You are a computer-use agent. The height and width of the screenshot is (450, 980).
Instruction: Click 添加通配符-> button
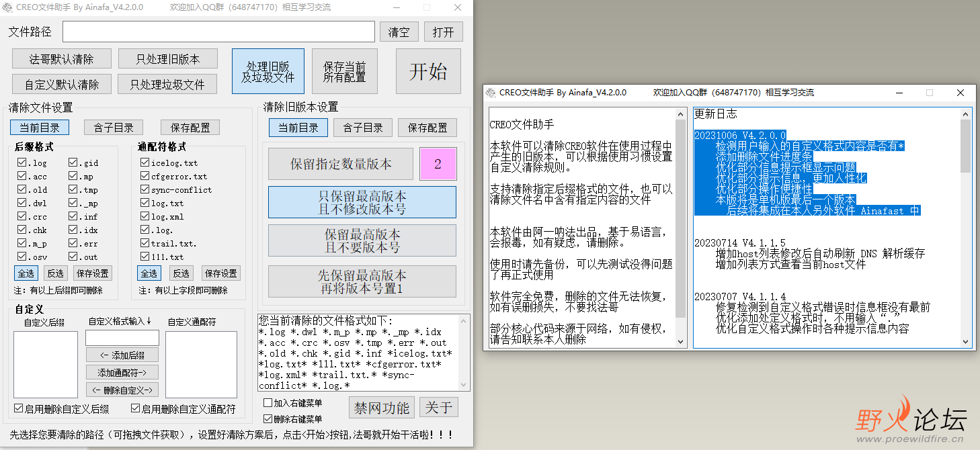click(x=122, y=372)
